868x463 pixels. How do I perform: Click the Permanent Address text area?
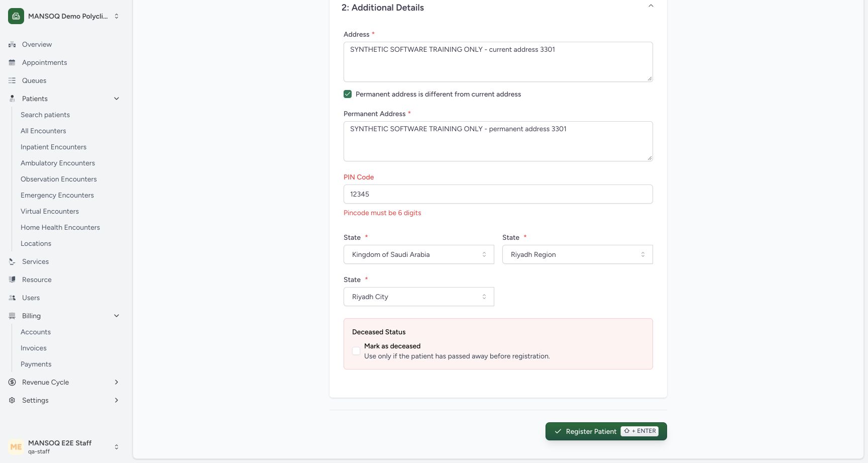click(498, 141)
